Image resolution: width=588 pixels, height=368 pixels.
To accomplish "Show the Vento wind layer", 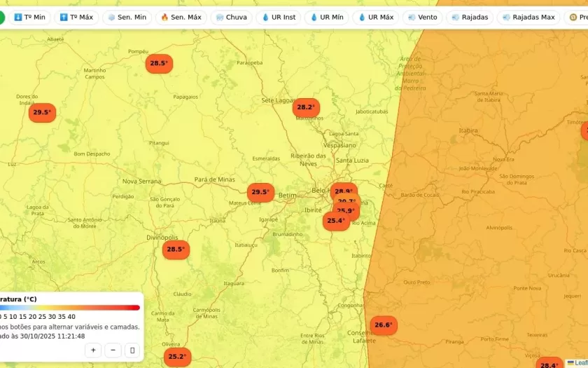I will (x=423, y=18).
